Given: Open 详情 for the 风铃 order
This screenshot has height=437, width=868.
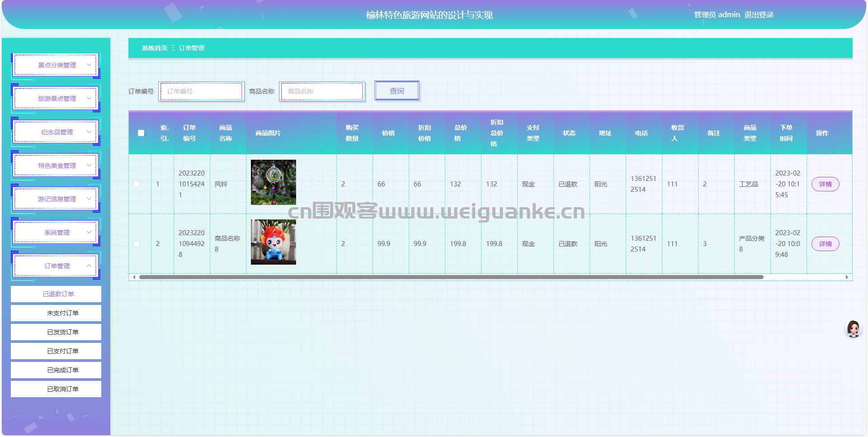Looking at the screenshot, I should pyautogui.click(x=826, y=184).
